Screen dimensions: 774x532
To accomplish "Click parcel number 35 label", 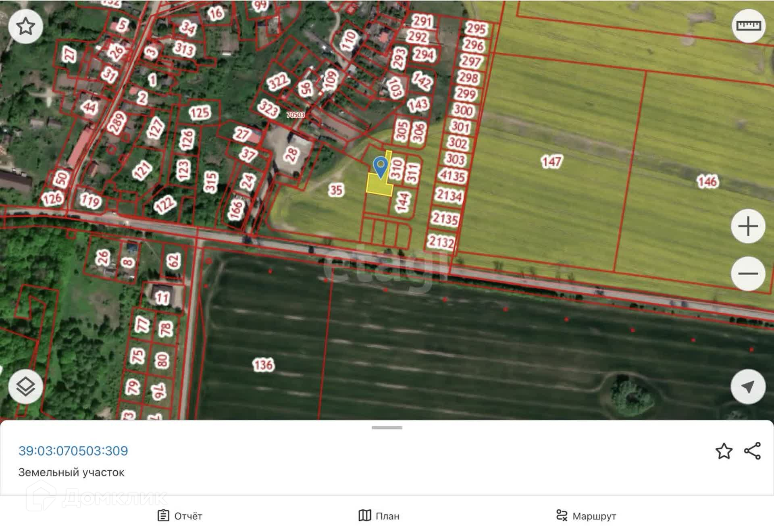I will click(336, 190).
